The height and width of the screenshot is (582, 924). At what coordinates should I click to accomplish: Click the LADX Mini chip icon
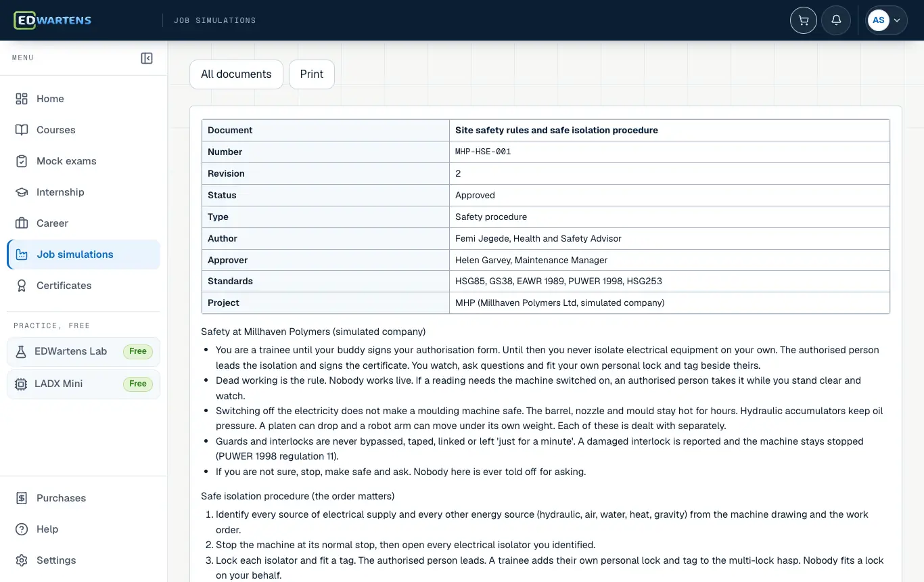point(21,384)
